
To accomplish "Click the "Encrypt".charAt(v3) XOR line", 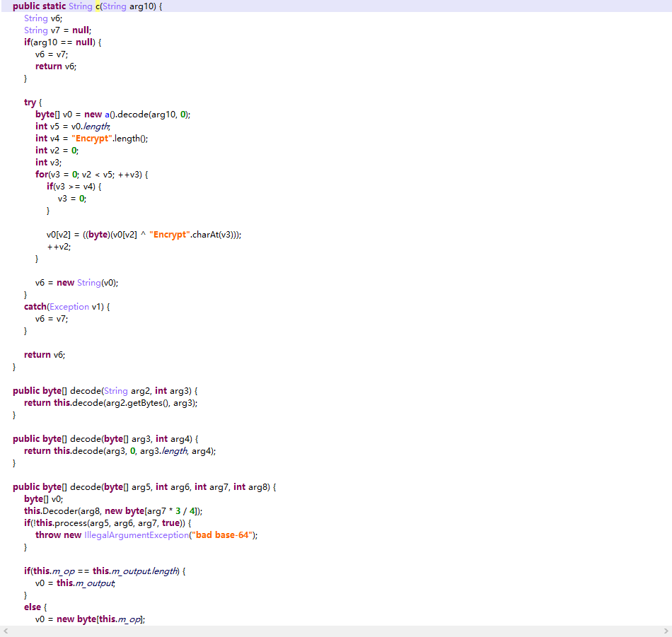I will (x=144, y=234).
